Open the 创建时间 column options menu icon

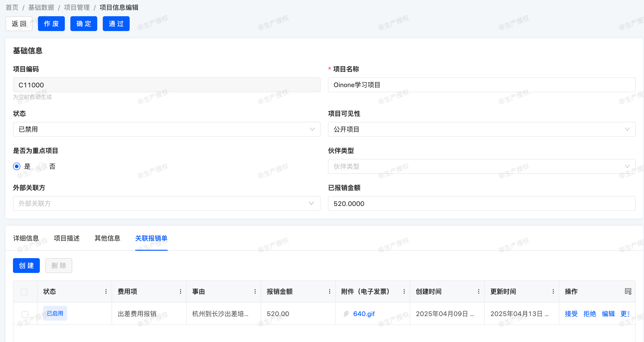[x=478, y=291]
